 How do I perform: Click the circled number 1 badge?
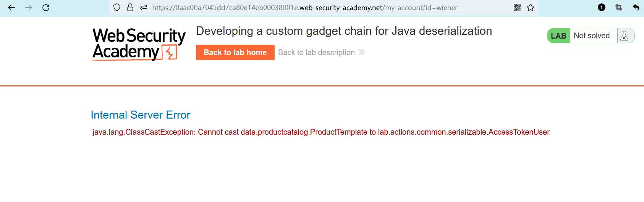click(x=602, y=8)
